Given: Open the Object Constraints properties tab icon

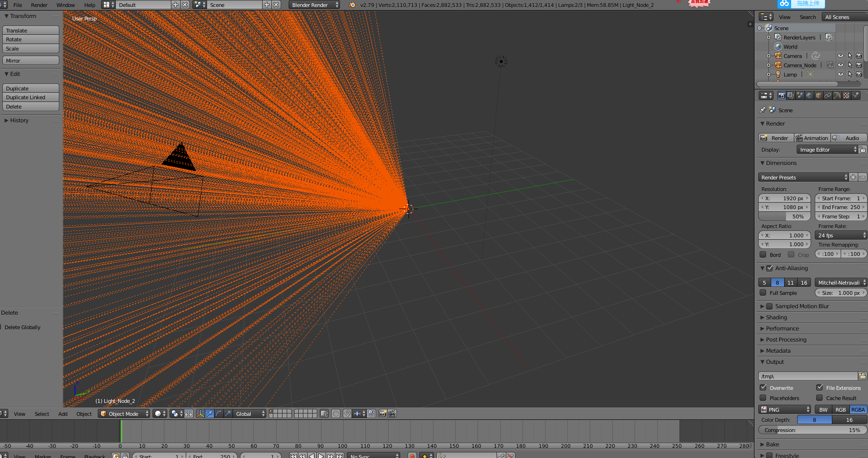Looking at the screenshot, I should [828, 95].
